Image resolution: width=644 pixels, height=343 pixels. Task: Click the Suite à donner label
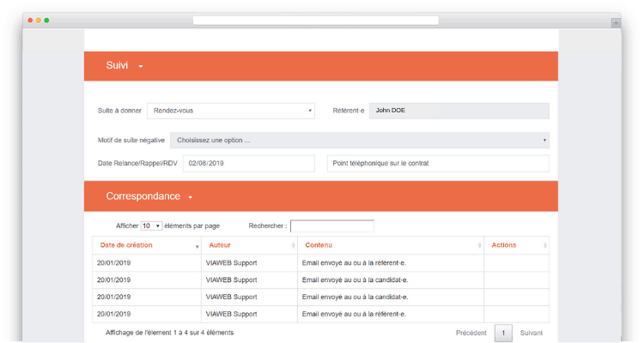click(x=119, y=111)
